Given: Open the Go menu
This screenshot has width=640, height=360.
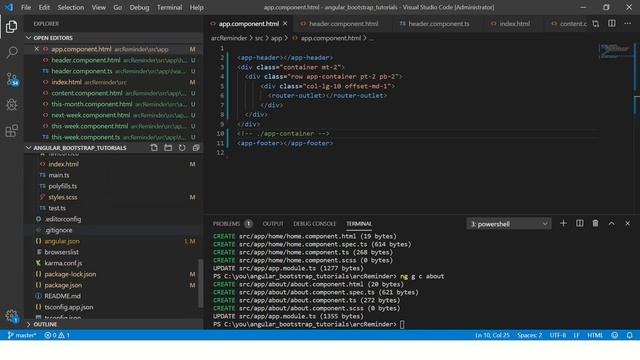Looking at the screenshot, I should click(x=118, y=7).
